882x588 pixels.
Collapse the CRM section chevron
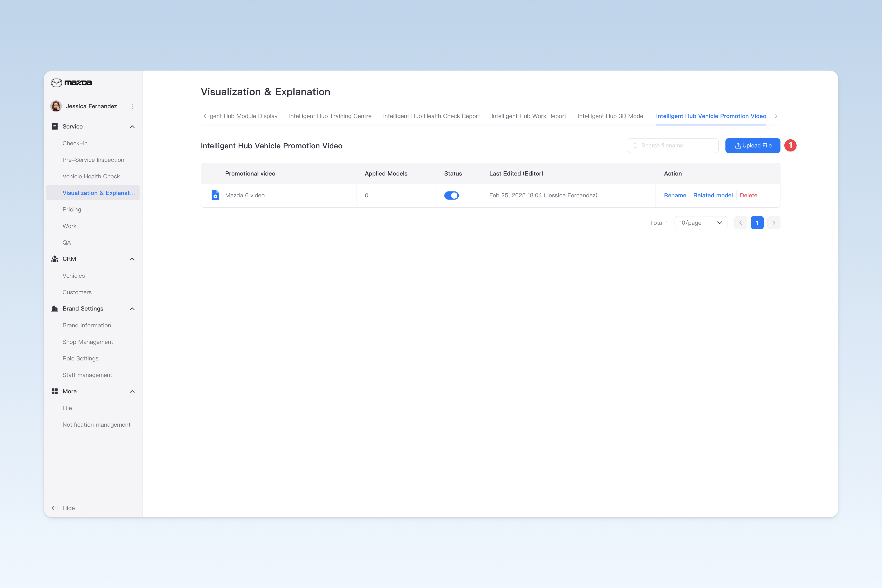(132, 259)
